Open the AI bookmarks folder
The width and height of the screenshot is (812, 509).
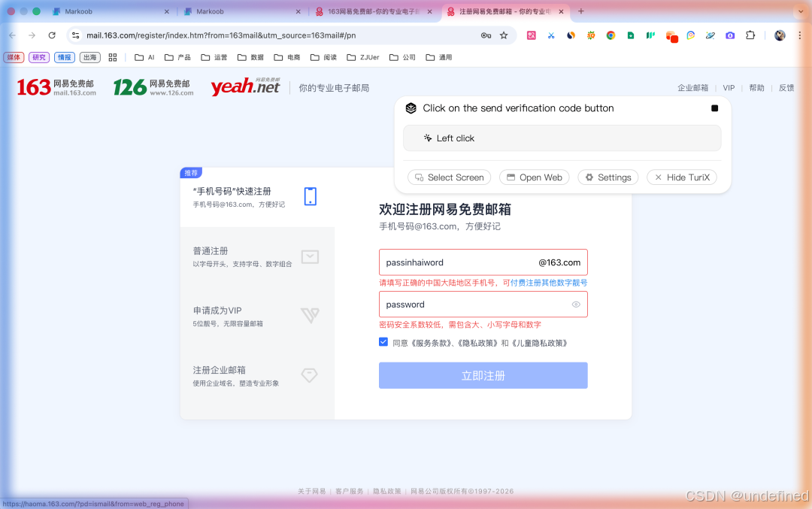143,57
